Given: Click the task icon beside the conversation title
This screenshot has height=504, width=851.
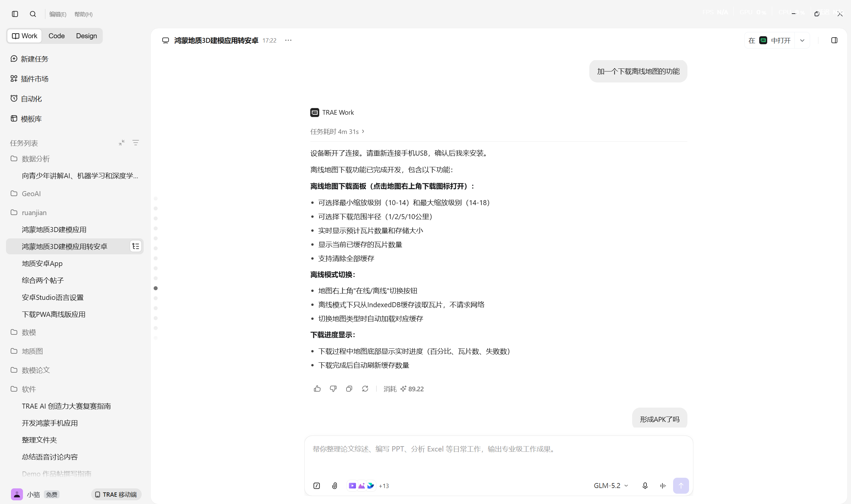Looking at the screenshot, I should [165, 41].
